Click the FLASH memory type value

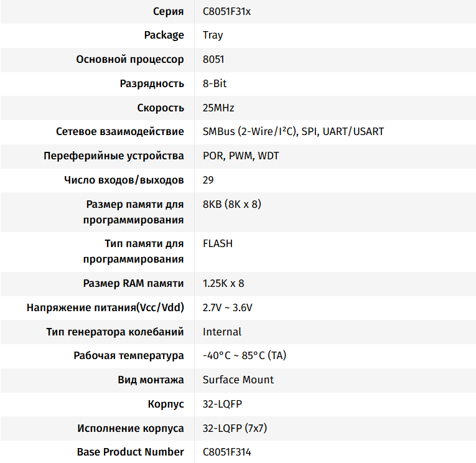(x=218, y=243)
